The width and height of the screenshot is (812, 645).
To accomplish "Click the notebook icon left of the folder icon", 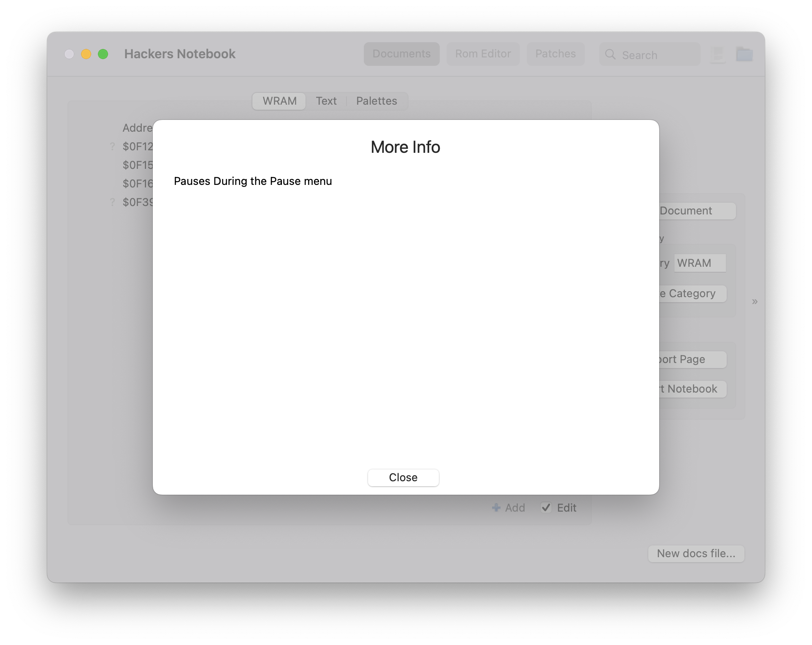I will 718,54.
